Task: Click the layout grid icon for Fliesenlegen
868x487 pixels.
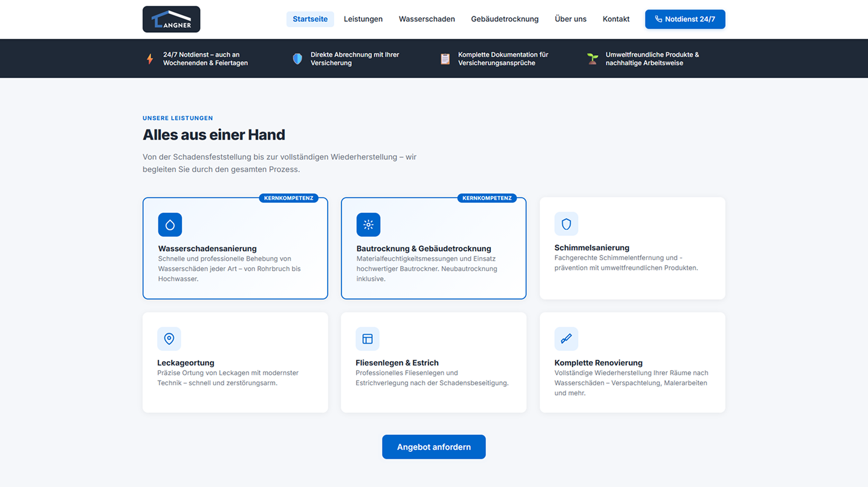Action: click(x=368, y=339)
